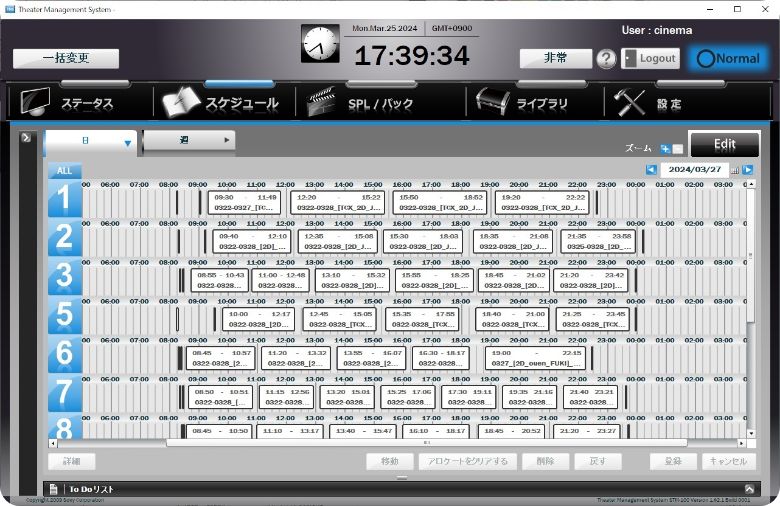Go to the next date arrow
Viewport: 780px width, 506px height.
pos(748,170)
